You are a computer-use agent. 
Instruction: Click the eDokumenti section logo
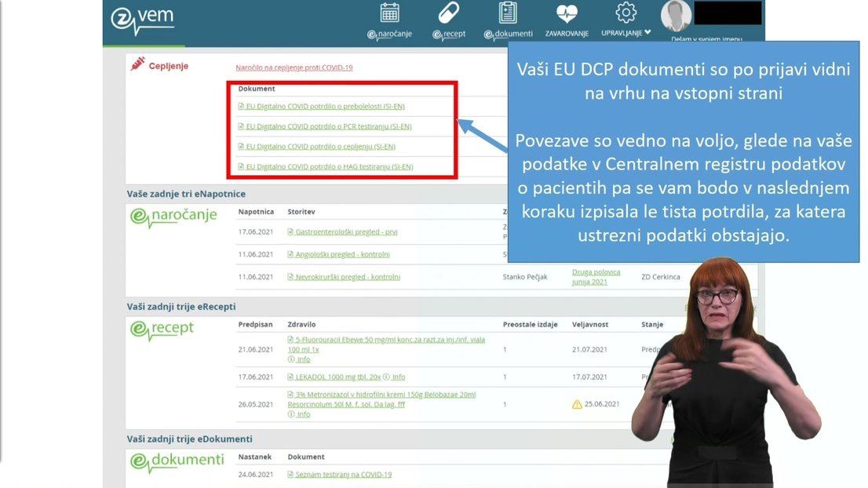pos(177,462)
